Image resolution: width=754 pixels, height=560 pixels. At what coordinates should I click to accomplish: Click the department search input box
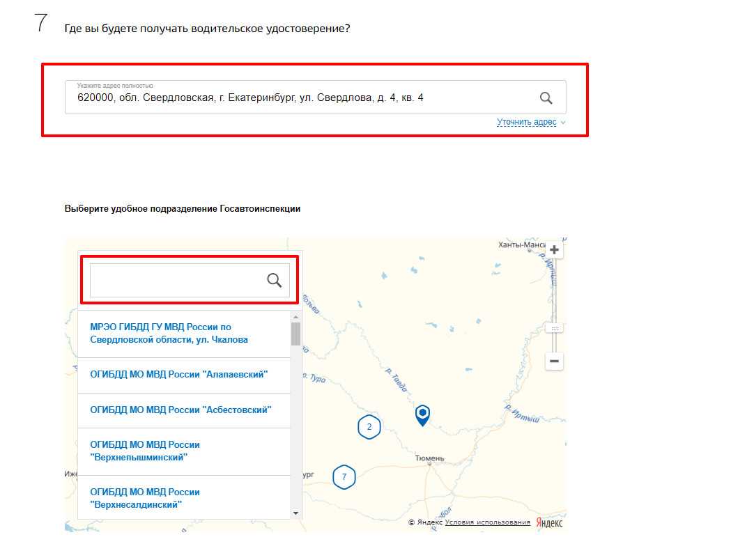(176, 280)
